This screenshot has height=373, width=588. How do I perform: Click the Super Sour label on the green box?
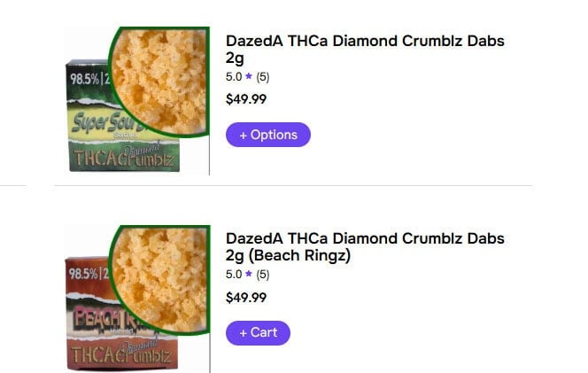click(x=97, y=120)
